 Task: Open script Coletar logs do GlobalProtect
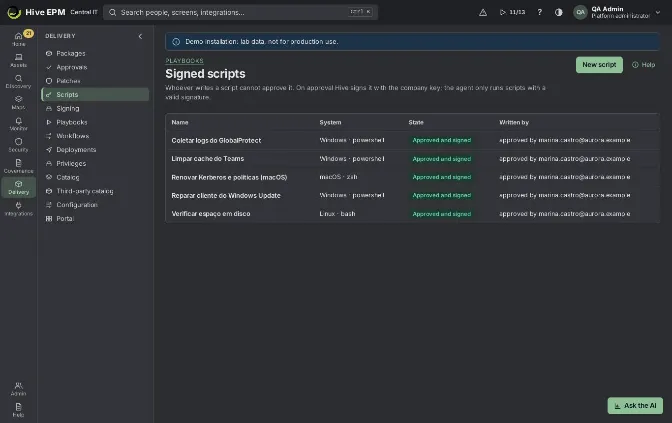(x=216, y=141)
